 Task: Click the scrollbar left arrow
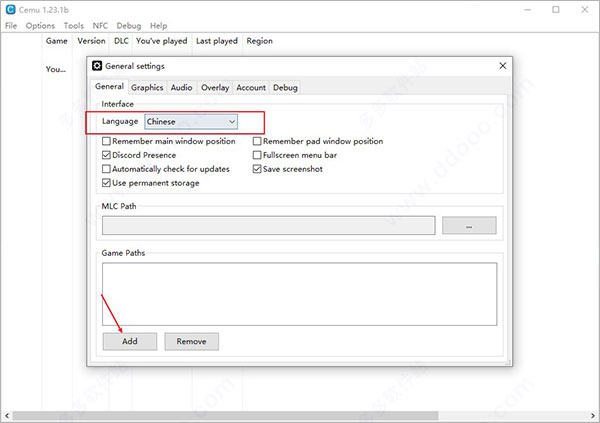pyautogui.click(x=6, y=416)
